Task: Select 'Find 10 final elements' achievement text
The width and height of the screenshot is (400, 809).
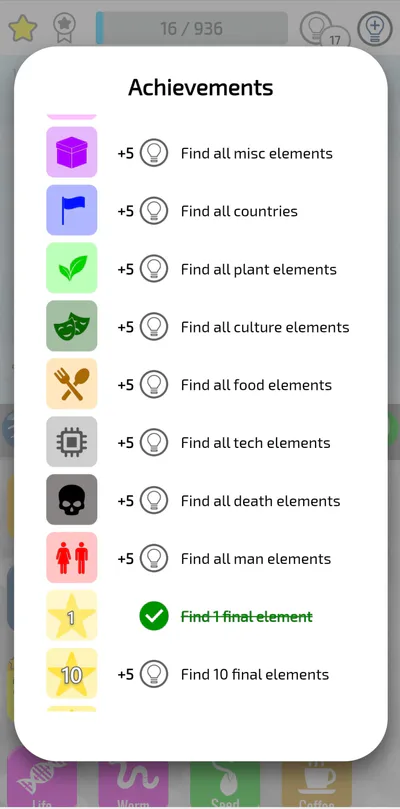Action: (x=254, y=674)
